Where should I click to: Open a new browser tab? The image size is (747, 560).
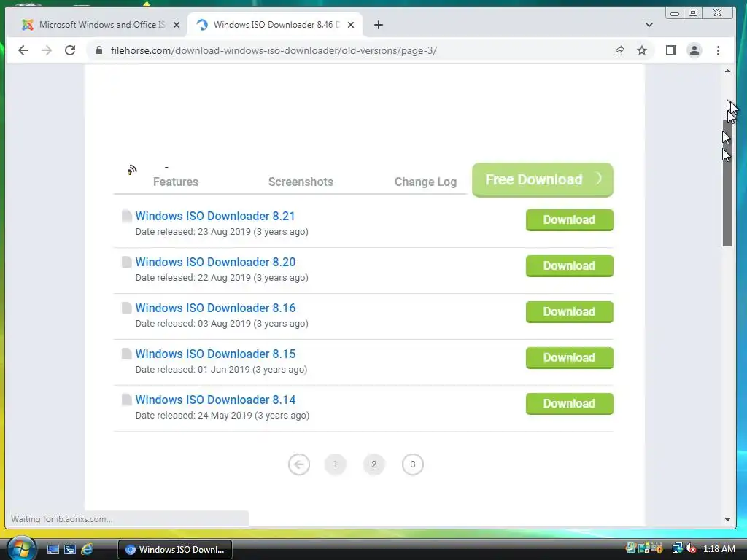[x=379, y=25]
